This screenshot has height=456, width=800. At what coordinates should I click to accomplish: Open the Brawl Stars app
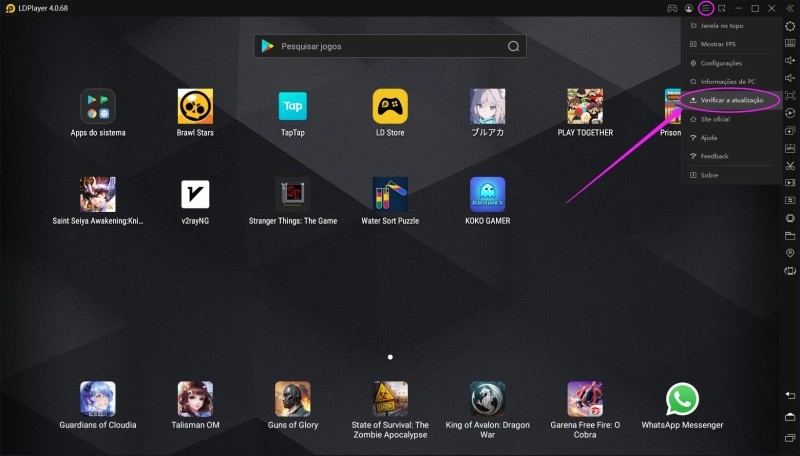(195, 106)
